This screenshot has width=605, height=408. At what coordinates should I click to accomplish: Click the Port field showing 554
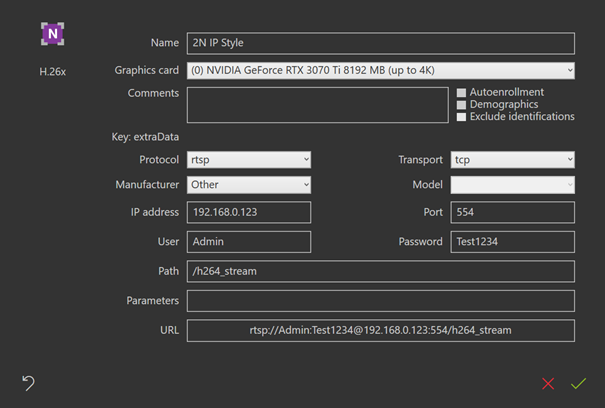[x=512, y=212]
